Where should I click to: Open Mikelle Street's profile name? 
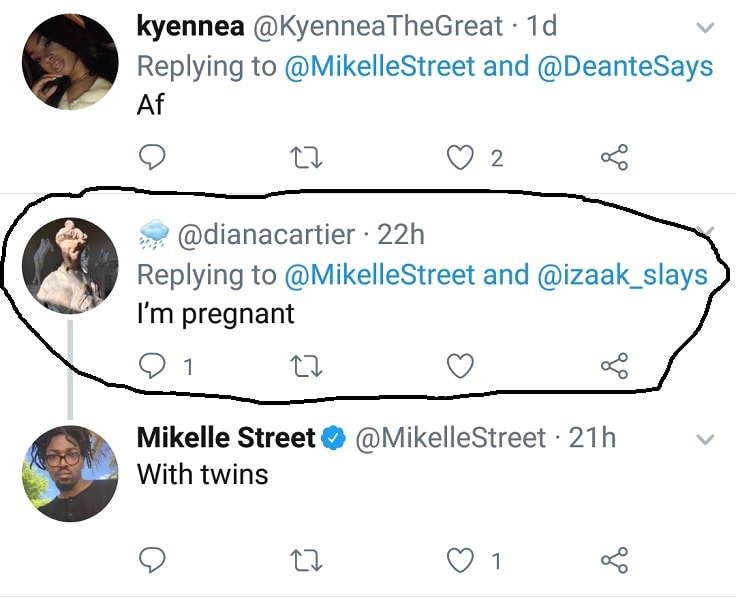click(x=226, y=438)
